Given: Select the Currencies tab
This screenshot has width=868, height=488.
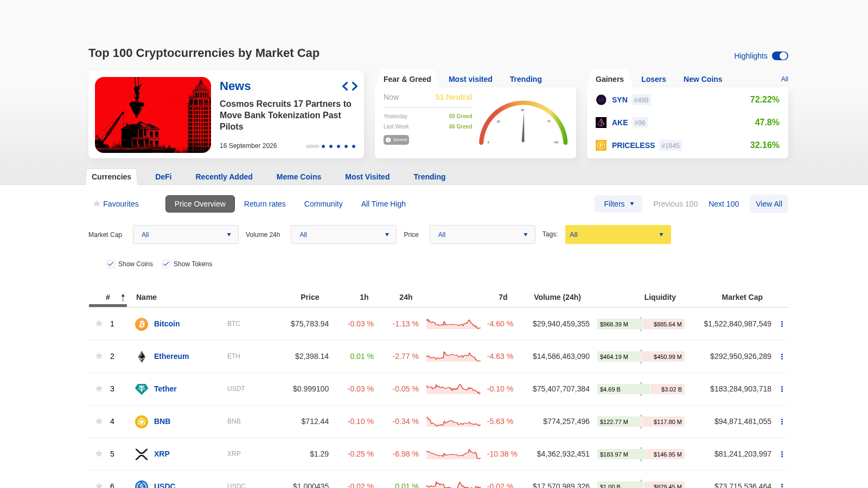Looking at the screenshot, I should 111,177.
